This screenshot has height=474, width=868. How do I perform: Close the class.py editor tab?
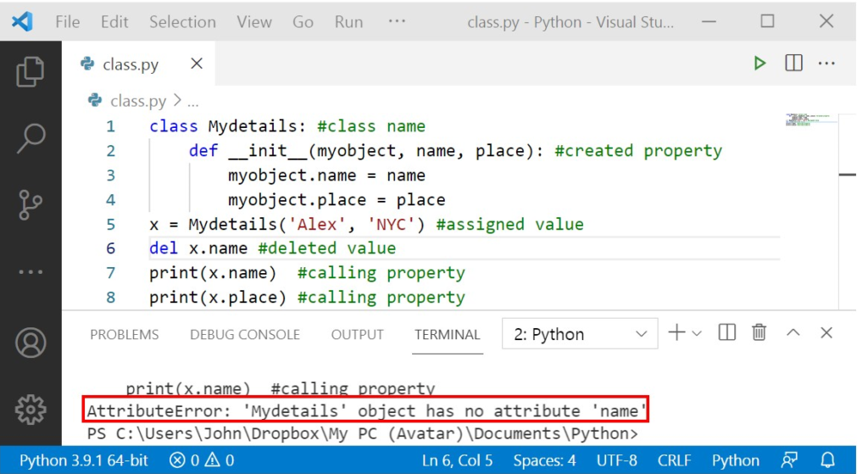point(197,64)
